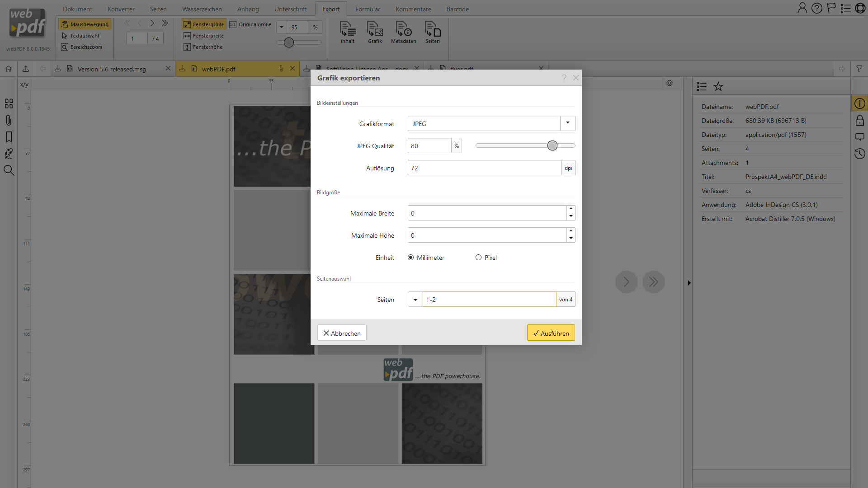Expand the Grafikformat JPEG dropdown
The height and width of the screenshot is (488, 868).
(x=567, y=123)
